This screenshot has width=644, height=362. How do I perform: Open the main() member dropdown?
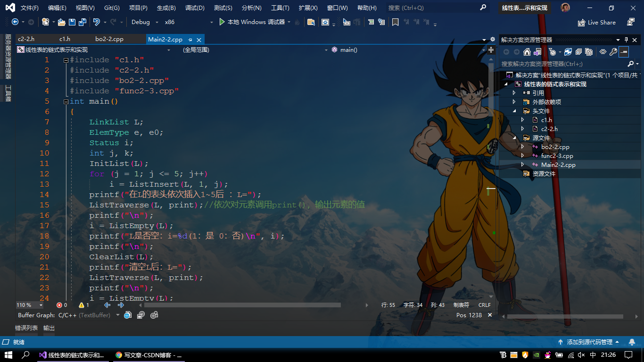coord(408,49)
